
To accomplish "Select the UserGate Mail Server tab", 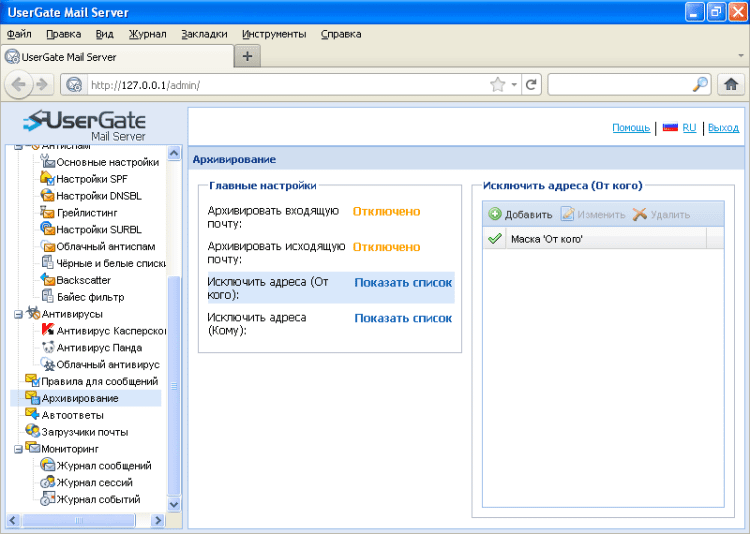I will (117, 57).
